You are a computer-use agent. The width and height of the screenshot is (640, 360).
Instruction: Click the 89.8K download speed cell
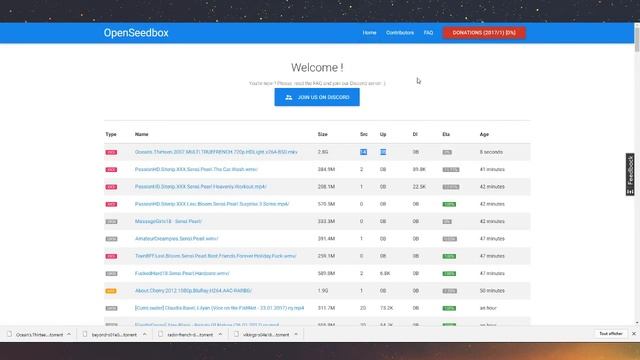[x=419, y=169]
